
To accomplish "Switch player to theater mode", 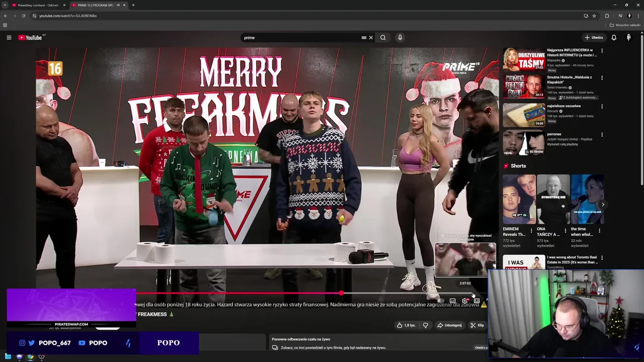I will click(x=476, y=301).
